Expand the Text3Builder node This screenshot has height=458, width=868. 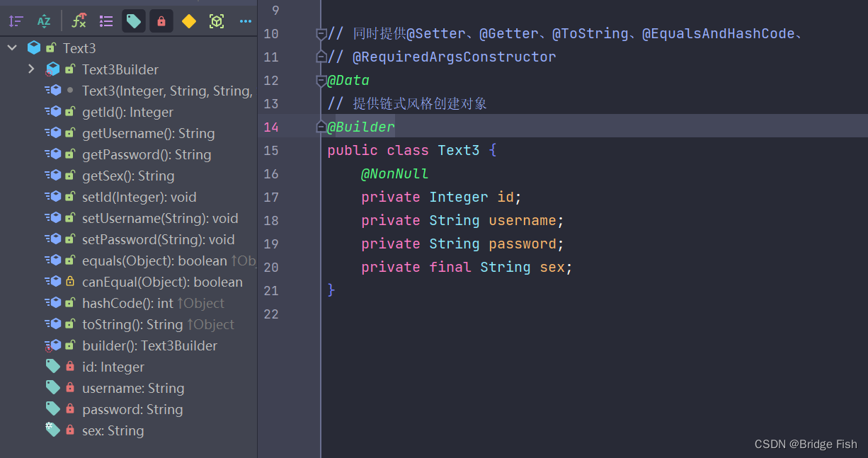pyautogui.click(x=30, y=69)
